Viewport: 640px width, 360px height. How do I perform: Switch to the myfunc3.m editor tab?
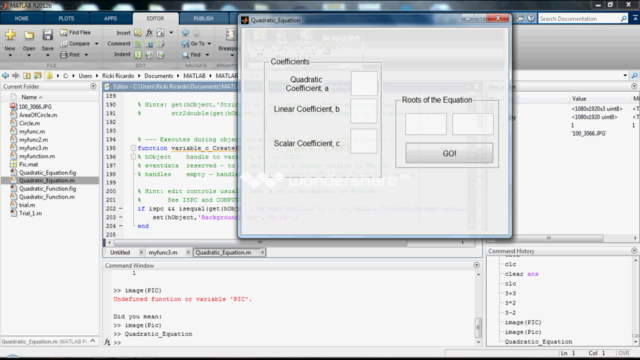163,253
